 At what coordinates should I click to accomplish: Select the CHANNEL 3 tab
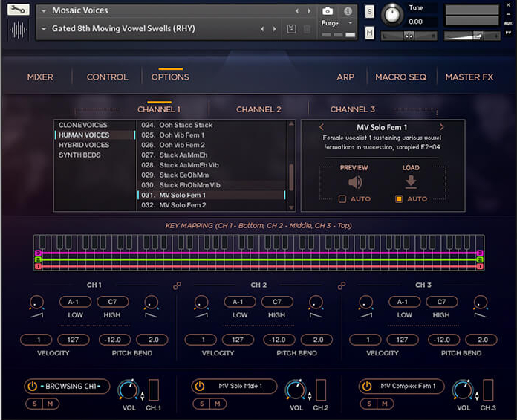pos(353,109)
